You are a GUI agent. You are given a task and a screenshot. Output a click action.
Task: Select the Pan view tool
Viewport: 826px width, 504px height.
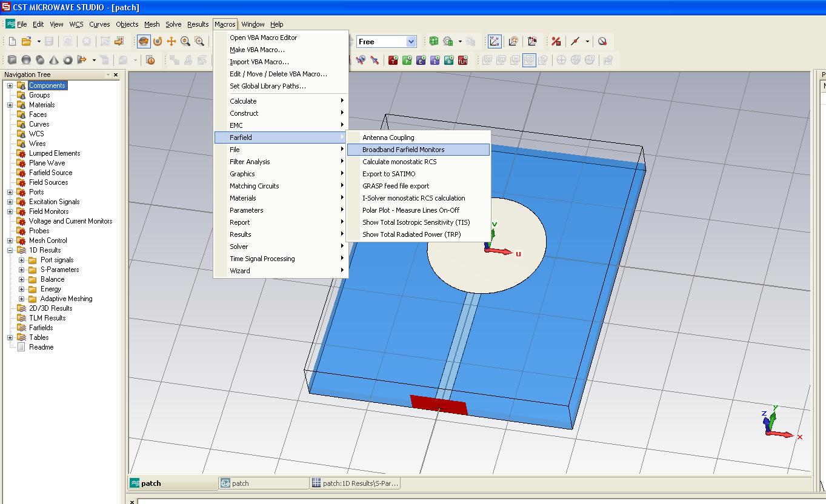coord(172,41)
